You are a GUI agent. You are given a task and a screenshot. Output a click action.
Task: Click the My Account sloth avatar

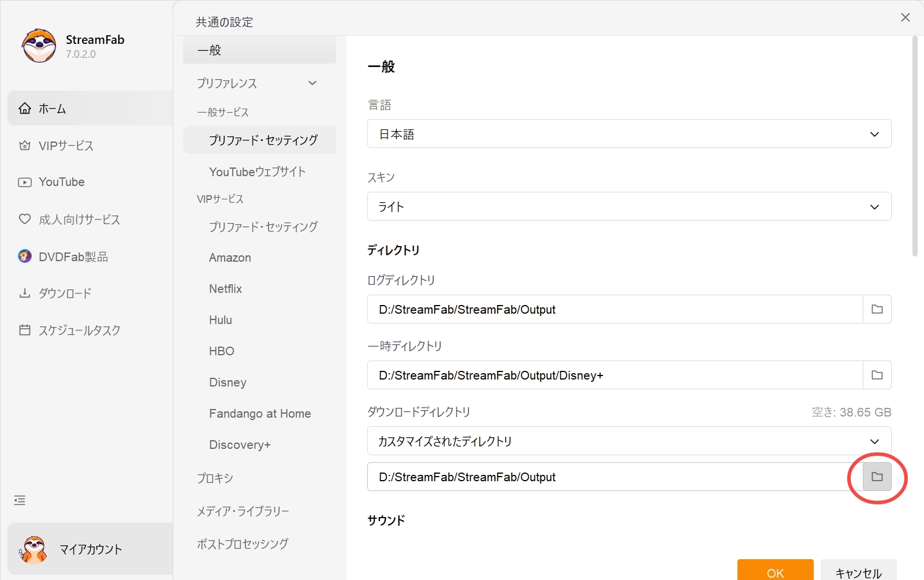point(33,549)
